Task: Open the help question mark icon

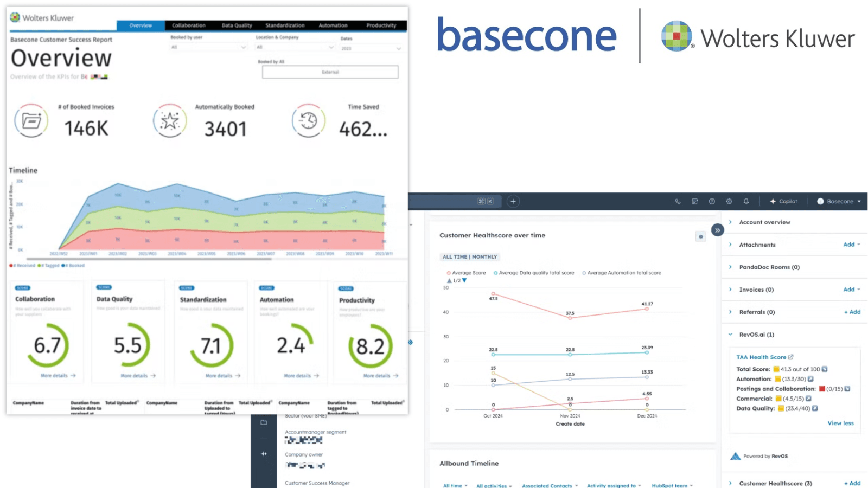Action: point(712,201)
